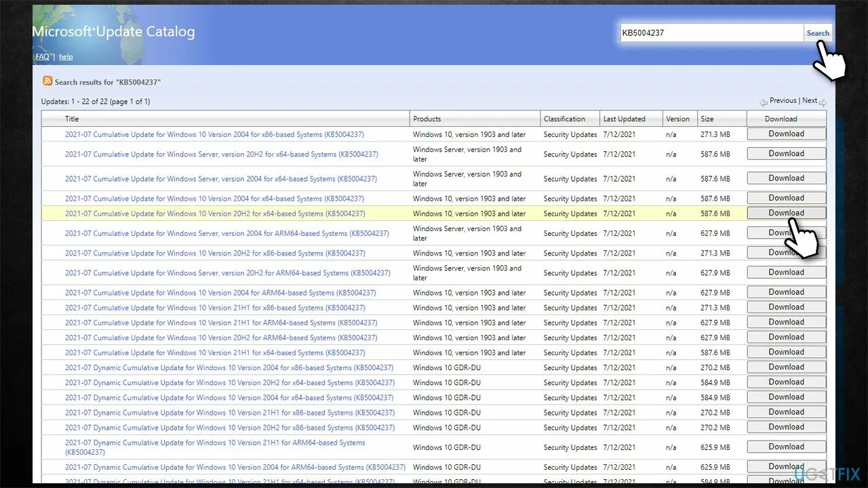Download Windows 10 Version 2004 x86 cumulative update
868x488 pixels.
coord(786,134)
